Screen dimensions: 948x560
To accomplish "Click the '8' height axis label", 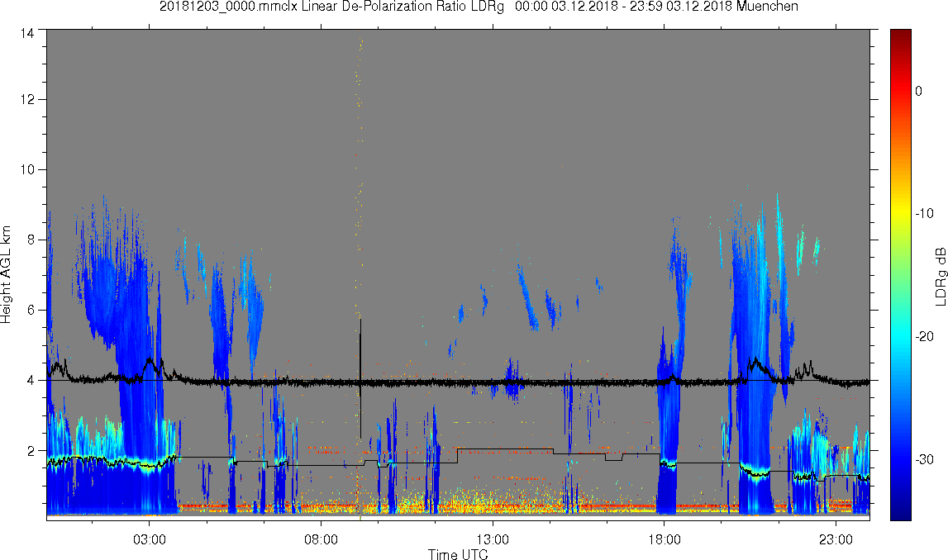I will click(x=31, y=240).
